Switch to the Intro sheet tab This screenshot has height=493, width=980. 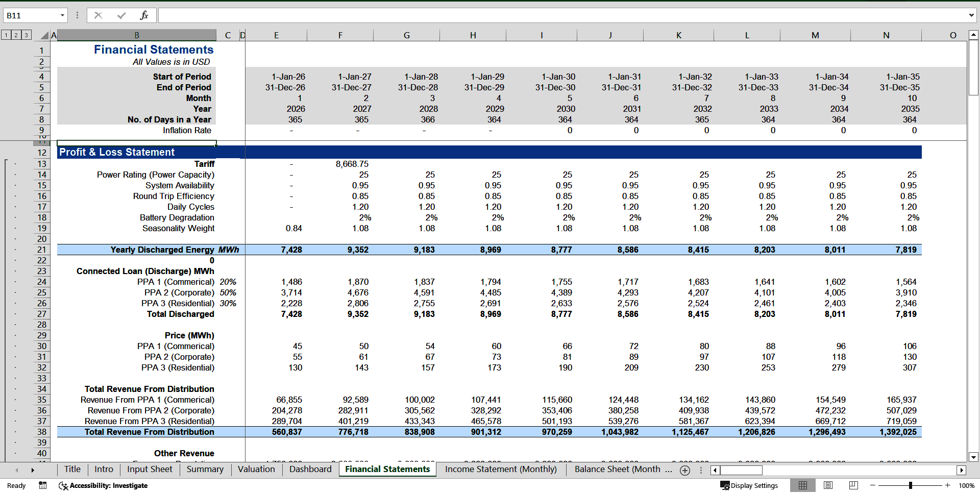click(104, 469)
